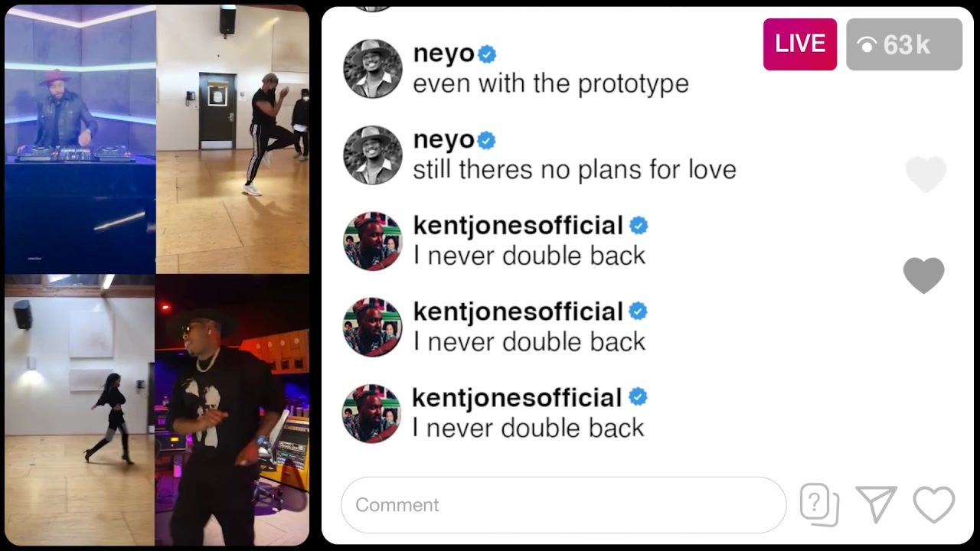980x551 pixels.
Task: Click the neyo username above 'still theres'
Action: click(443, 140)
